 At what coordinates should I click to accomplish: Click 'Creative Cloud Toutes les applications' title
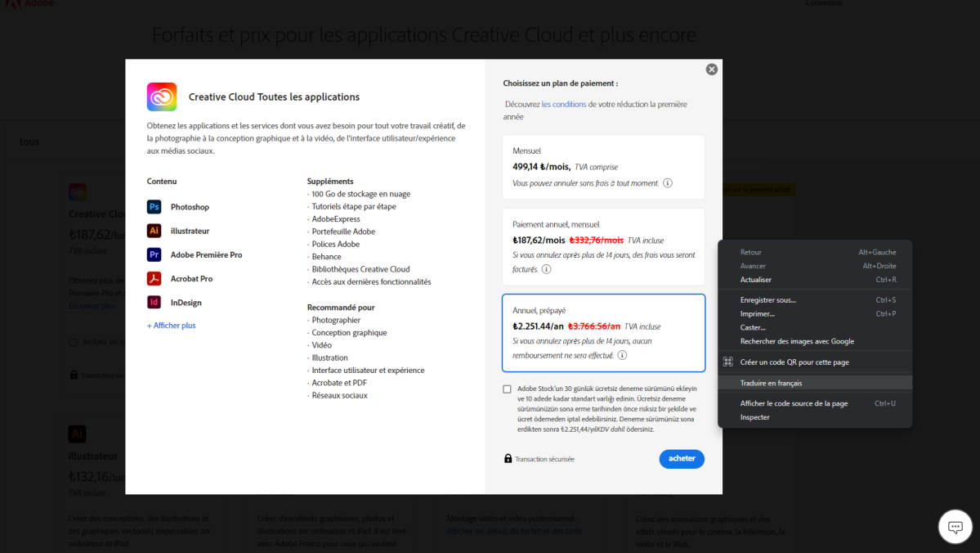point(274,97)
